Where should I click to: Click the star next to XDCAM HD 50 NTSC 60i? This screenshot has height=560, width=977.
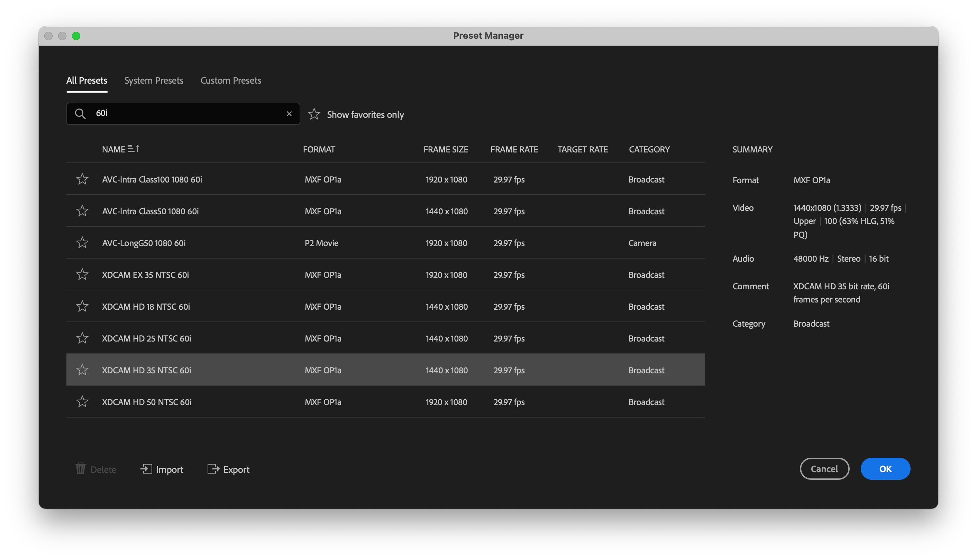coord(82,402)
